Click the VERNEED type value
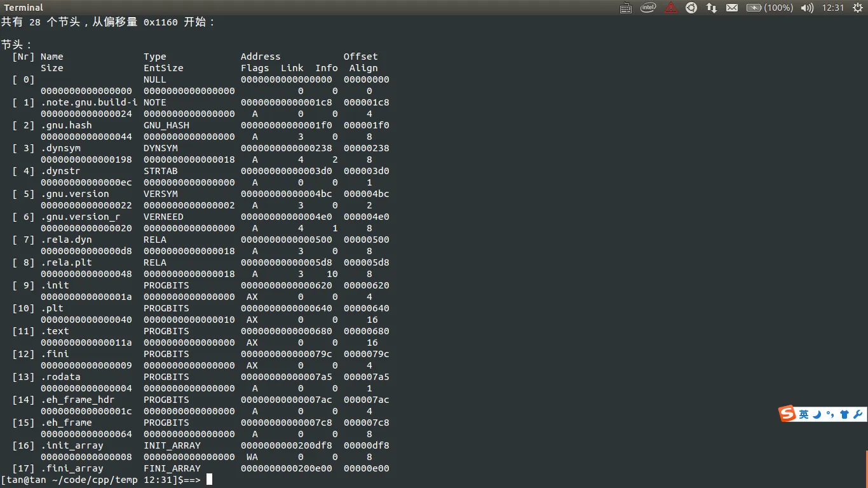Image resolution: width=868 pixels, height=488 pixels. (x=163, y=217)
